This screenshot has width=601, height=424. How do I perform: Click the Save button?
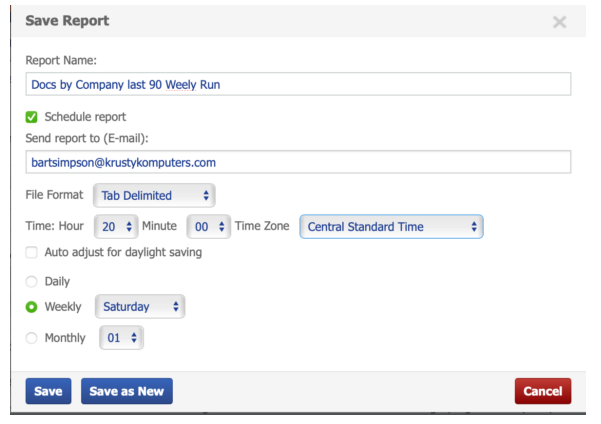(48, 391)
